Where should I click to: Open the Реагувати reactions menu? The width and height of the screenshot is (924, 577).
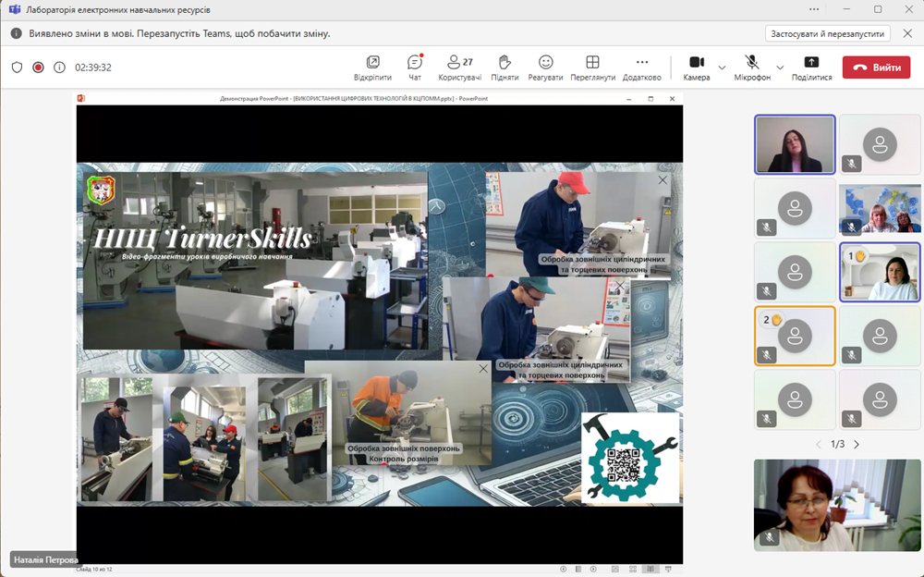tap(546, 67)
